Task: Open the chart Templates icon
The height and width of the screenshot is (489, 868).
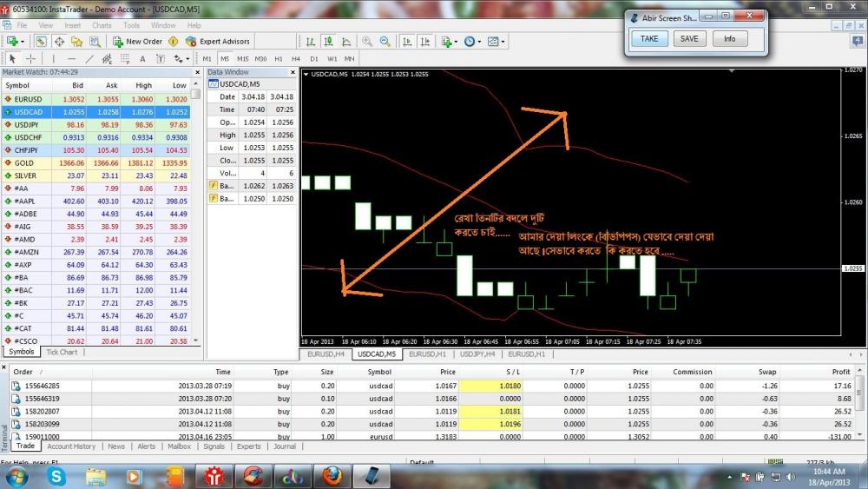Action: point(493,42)
